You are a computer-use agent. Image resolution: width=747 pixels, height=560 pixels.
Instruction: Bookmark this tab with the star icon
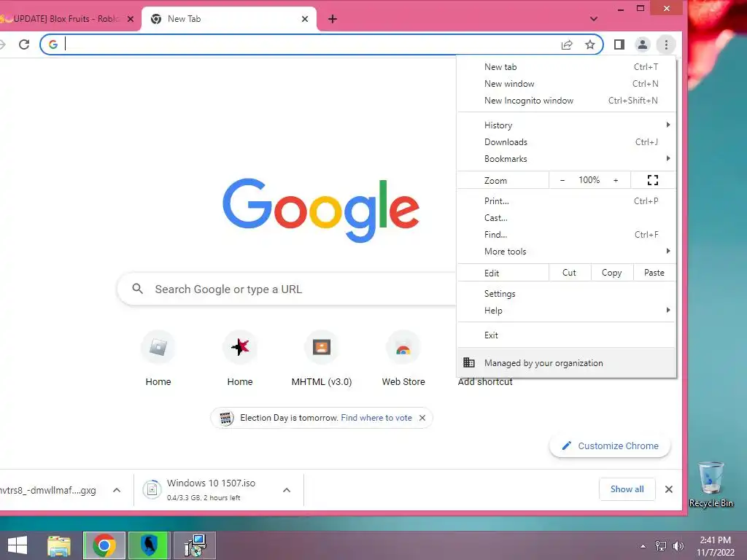[589, 44]
